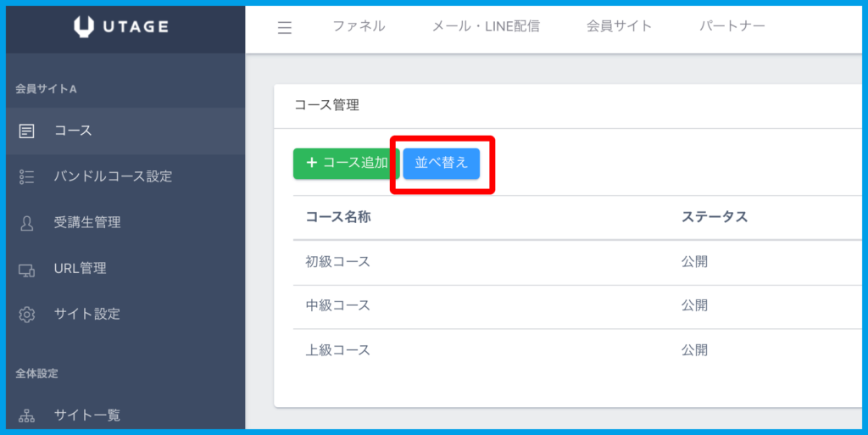Click the サイト一覧 sitemap icon
868x435 pixels.
pyautogui.click(x=27, y=415)
